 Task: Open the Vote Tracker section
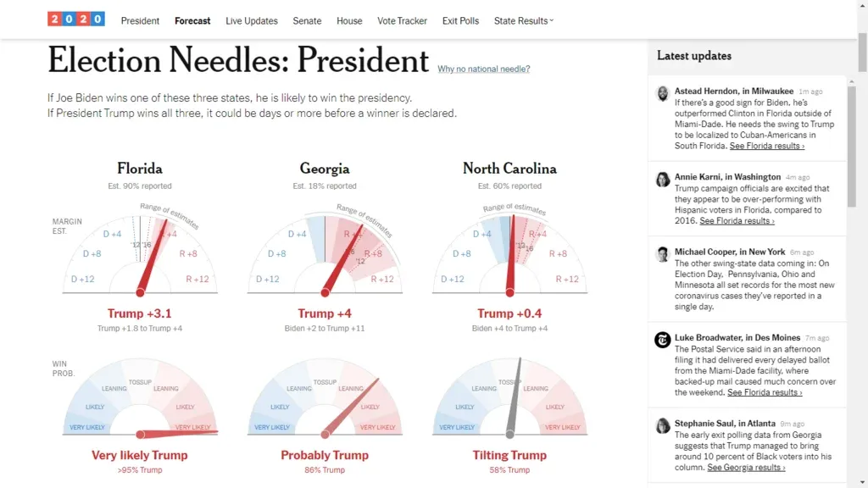tap(402, 20)
